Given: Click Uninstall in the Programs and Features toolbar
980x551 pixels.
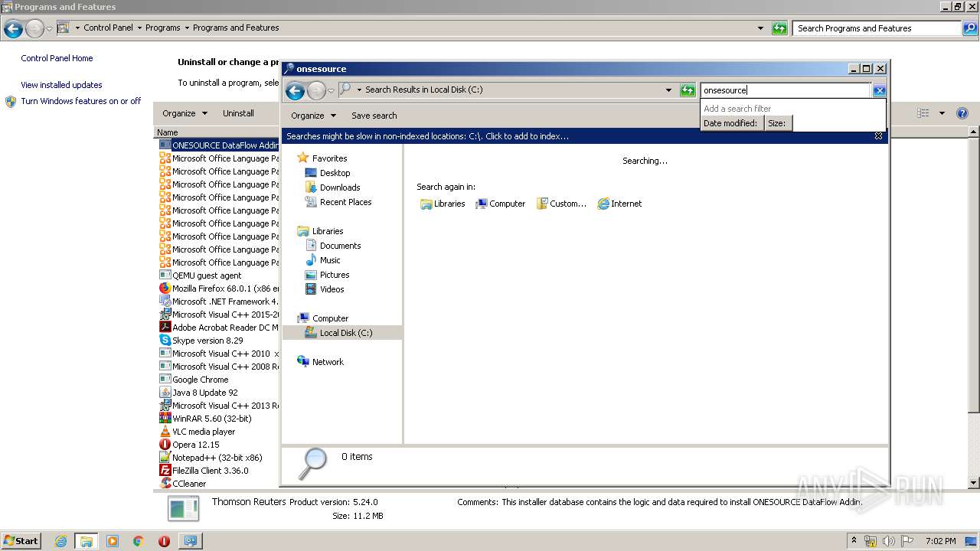Looking at the screenshot, I should 238,113.
